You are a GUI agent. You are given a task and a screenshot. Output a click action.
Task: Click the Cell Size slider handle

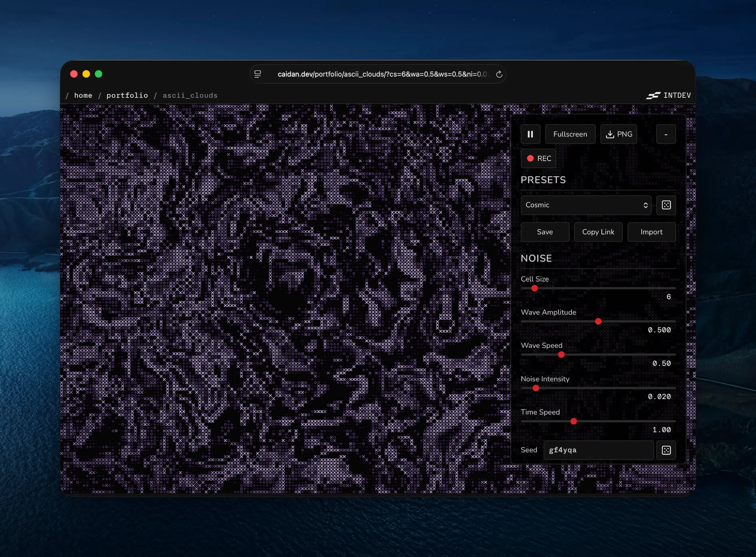point(534,288)
